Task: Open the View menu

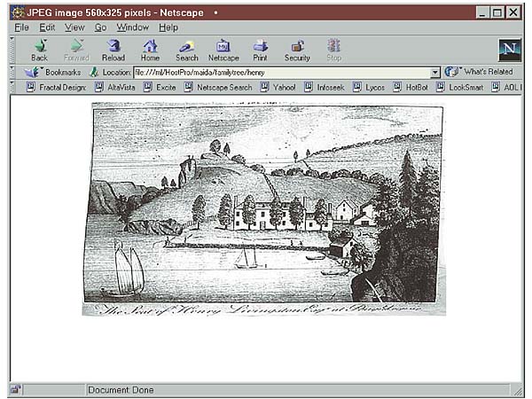Action: tap(74, 27)
